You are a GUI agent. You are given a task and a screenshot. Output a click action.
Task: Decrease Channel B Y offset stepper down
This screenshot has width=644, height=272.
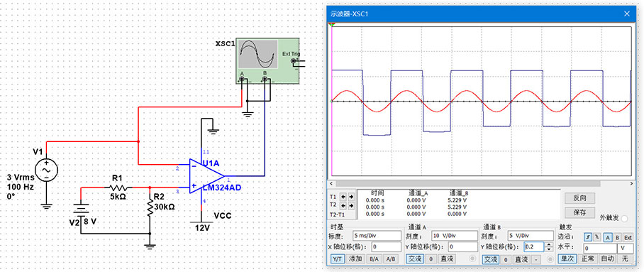[x=549, y=249]
